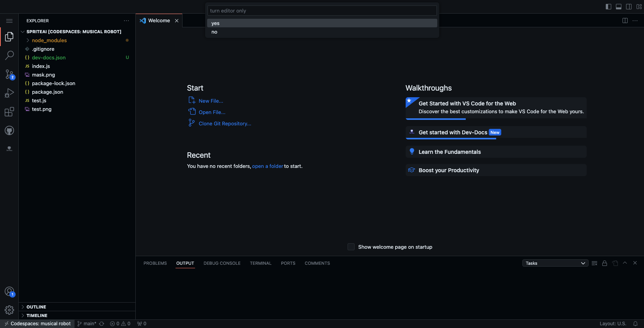Open the Tasks output channel dropdown

coord(555,263)
